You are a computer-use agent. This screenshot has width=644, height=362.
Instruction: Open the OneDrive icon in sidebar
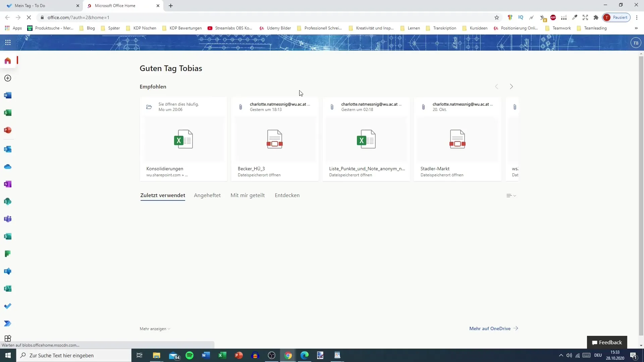tap(7, 166)
